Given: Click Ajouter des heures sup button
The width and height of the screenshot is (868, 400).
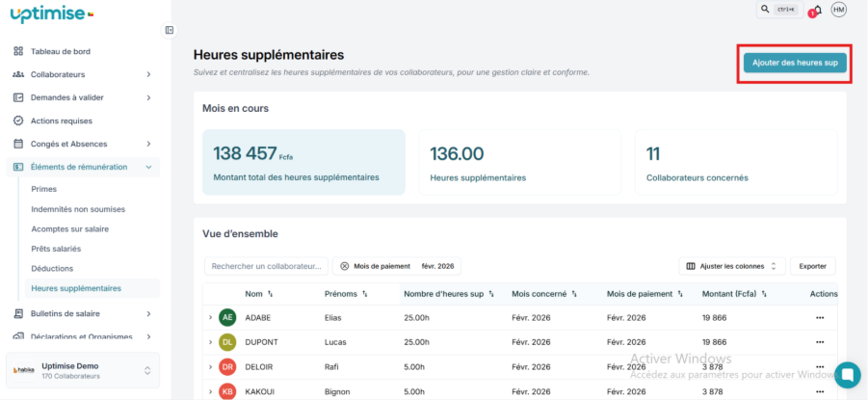Looking at the screenshot, I should coord(795,63).
